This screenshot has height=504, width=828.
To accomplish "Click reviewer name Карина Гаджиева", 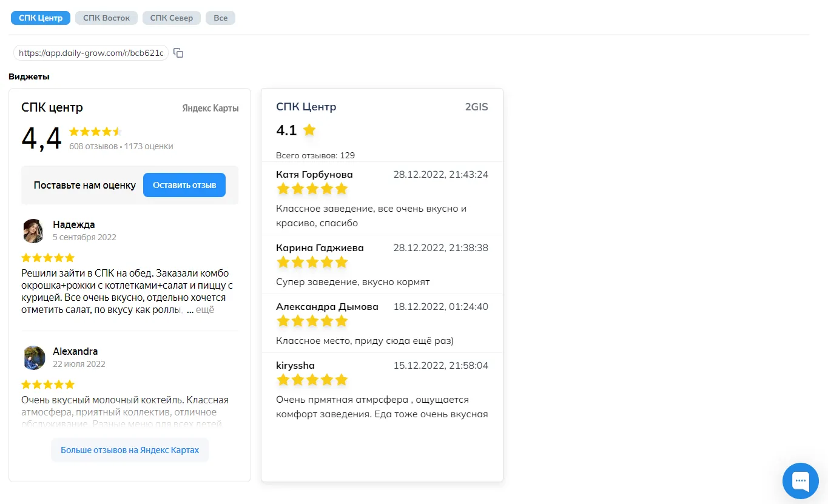I will click(x=320, y=248).
